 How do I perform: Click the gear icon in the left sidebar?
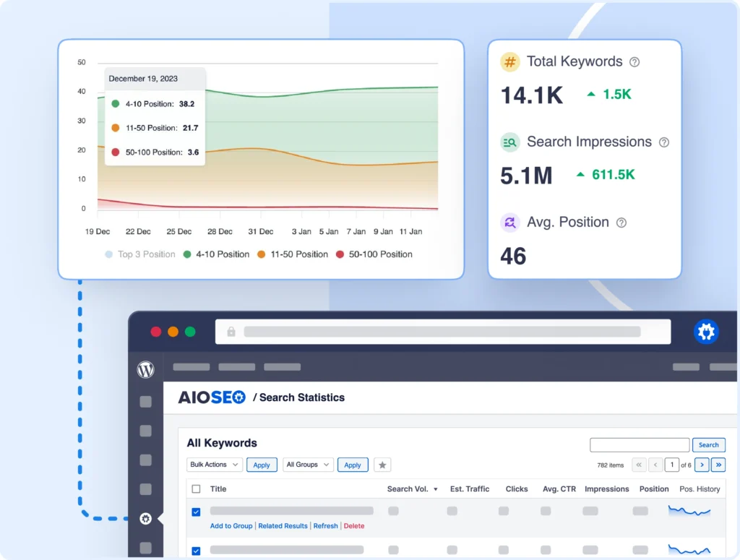[145, 519]
